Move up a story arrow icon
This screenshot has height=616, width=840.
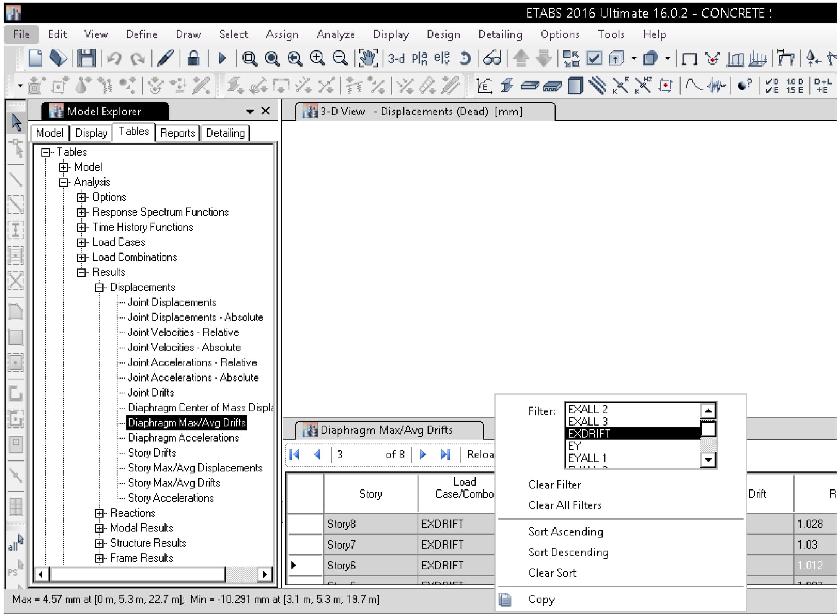(x=521, y=59)
